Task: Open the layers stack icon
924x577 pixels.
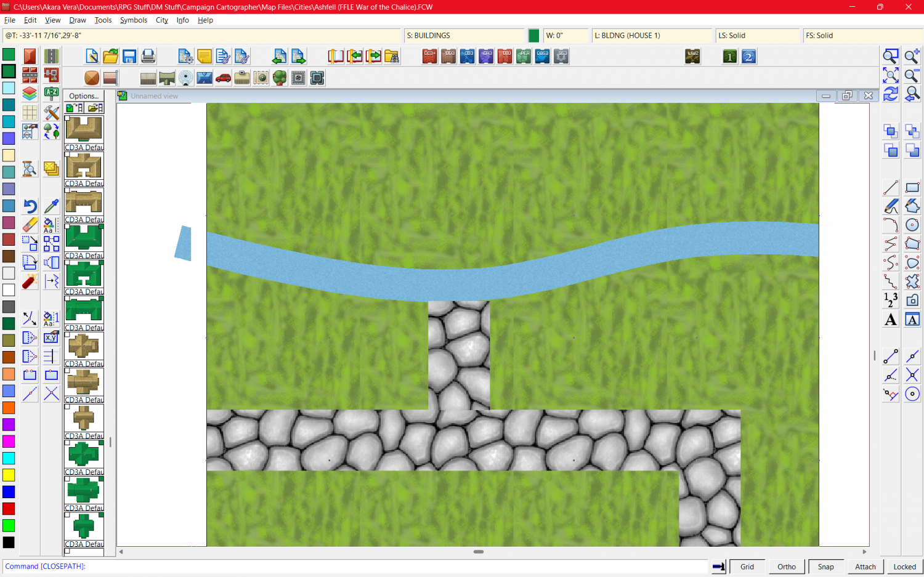Action: click(30, 94)
